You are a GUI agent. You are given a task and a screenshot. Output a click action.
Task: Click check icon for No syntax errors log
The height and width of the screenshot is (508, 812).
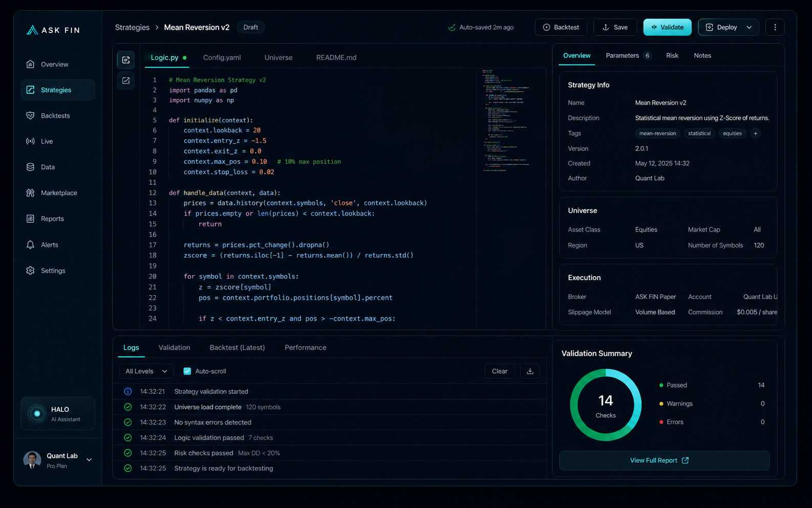click(128, 422)
